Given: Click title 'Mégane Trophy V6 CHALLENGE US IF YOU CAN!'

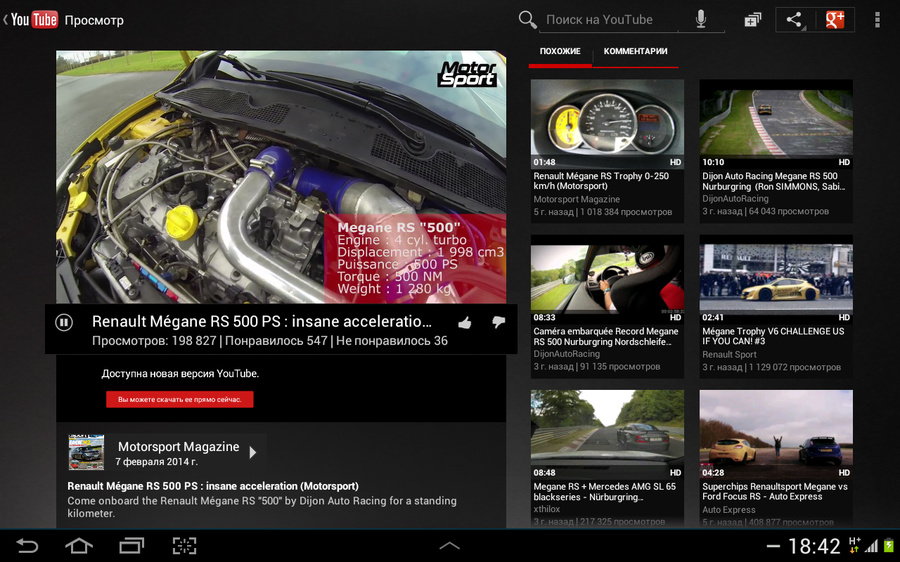Looking at the screenshot, I should point(773,336).
